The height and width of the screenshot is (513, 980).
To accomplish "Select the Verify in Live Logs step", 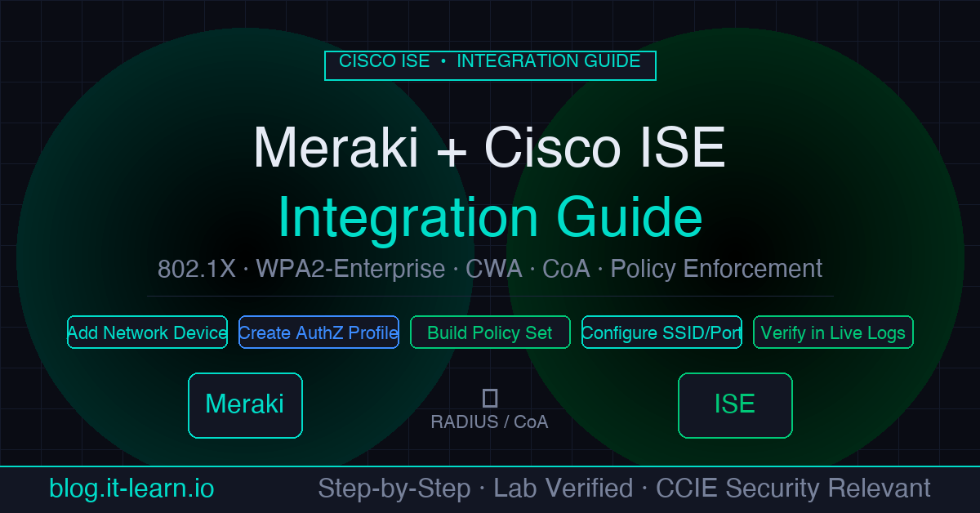I will [x=833, y=332].
